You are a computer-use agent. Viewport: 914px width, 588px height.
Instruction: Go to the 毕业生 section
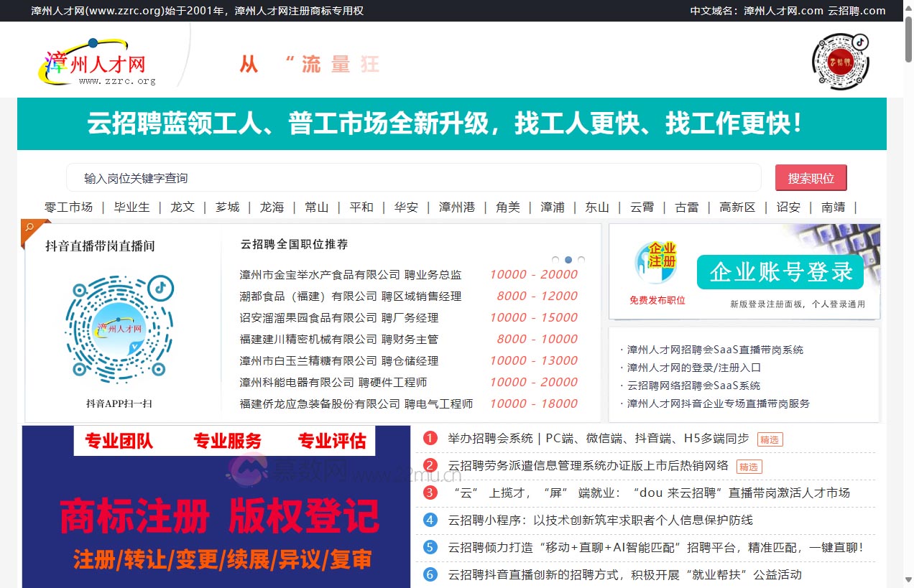131,207
